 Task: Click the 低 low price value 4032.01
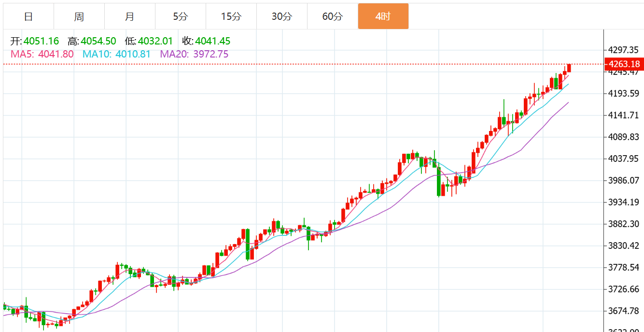[155, 42]
